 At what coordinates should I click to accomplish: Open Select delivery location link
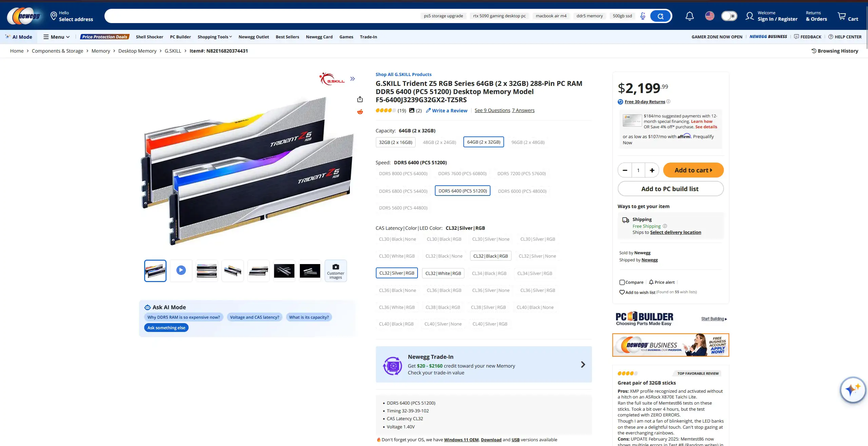pos(675,232)
